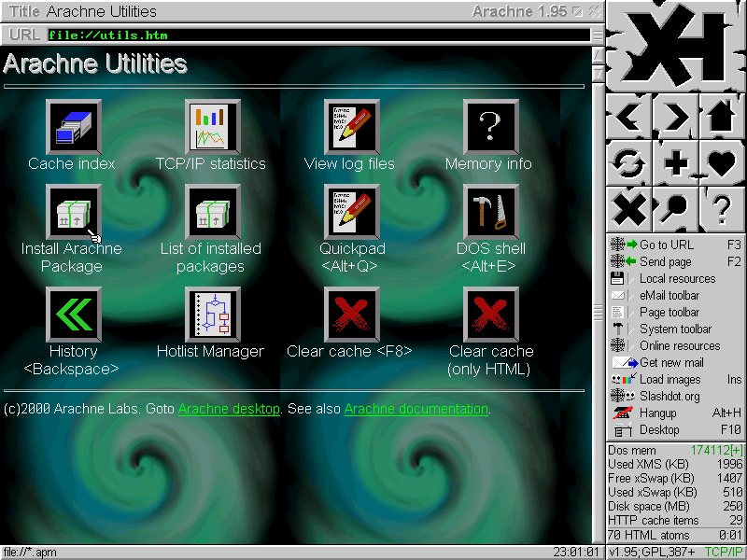
Task: Show the Page toolbar
Action: [x=675, y=312]
